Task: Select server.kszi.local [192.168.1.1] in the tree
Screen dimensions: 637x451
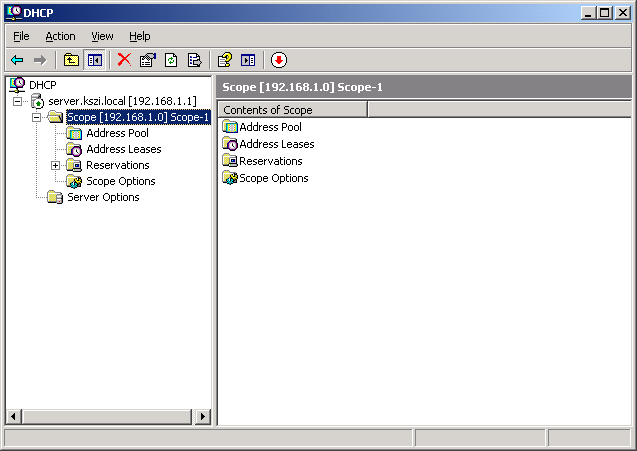Action: pyautogui.click(x=122, y=101)
